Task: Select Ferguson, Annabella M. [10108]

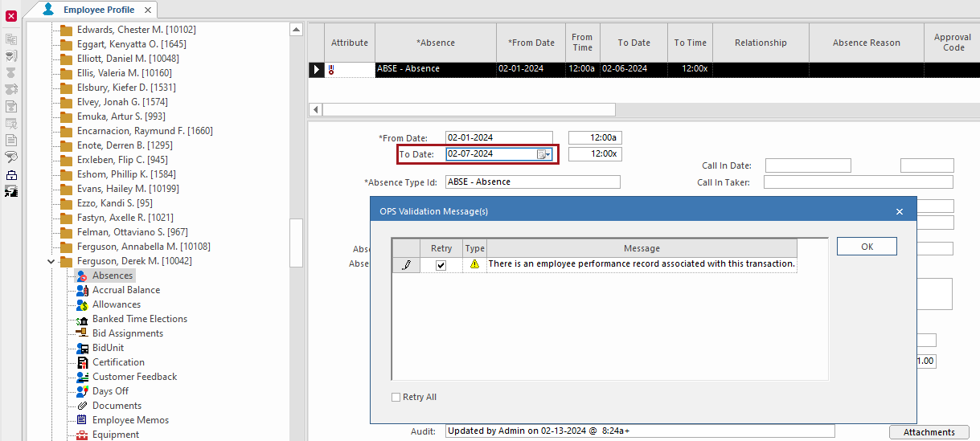Action: (143, 247)
